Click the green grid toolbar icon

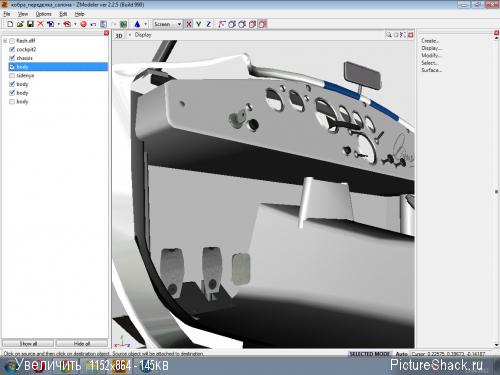point(123,24)
